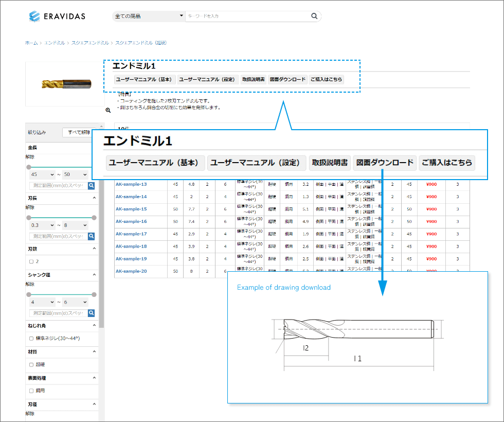Screen dimensions: 504x422
Task: Go to the ホーム breadcrumb
Action: 31,43
